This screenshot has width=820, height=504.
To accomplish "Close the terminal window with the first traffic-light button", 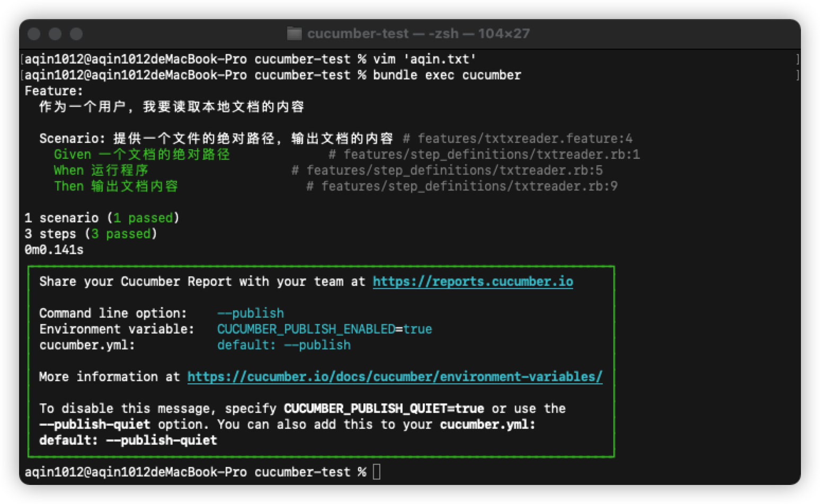I will (34, 34).
